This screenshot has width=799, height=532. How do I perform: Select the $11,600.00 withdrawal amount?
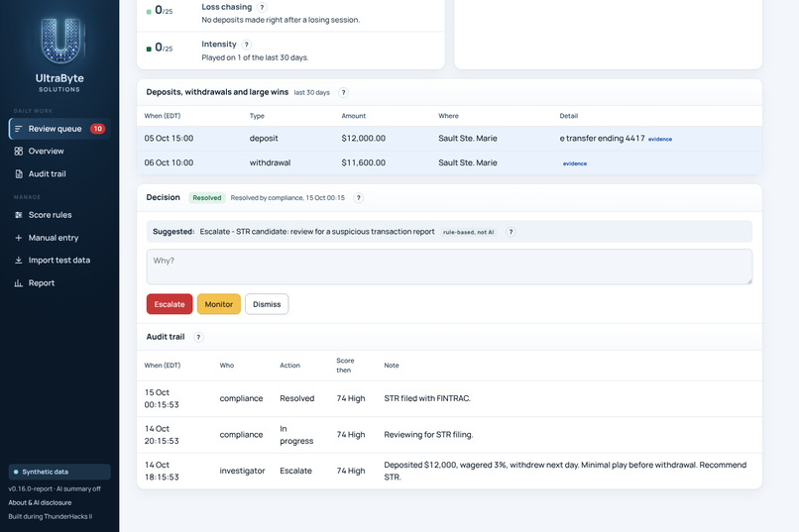tap(364, 162)
